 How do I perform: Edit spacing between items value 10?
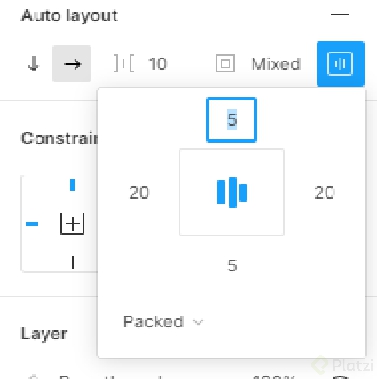click(158, 64)
